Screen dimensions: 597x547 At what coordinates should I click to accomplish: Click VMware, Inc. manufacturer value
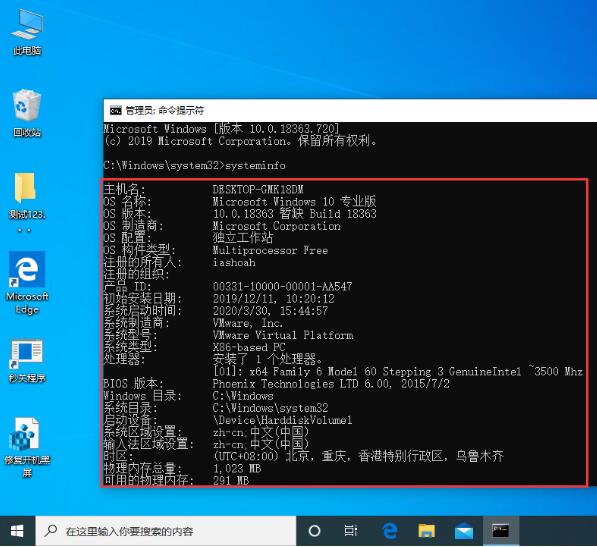coord(247,323)
